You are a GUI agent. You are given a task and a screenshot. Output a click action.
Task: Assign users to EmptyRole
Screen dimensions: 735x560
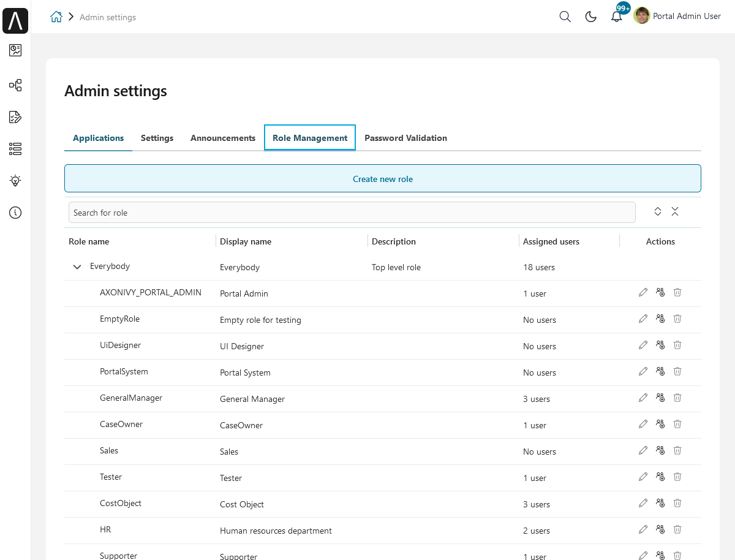point(660,319)
